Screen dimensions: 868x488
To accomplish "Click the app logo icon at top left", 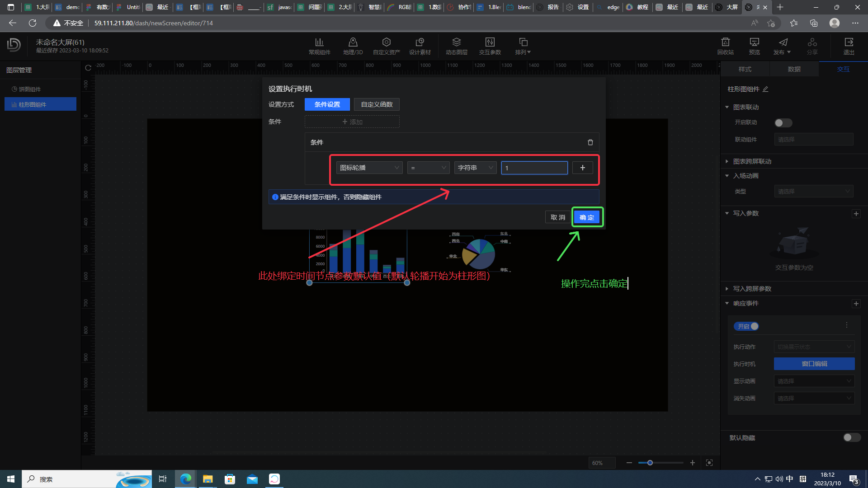I will [x=14, y=45].
